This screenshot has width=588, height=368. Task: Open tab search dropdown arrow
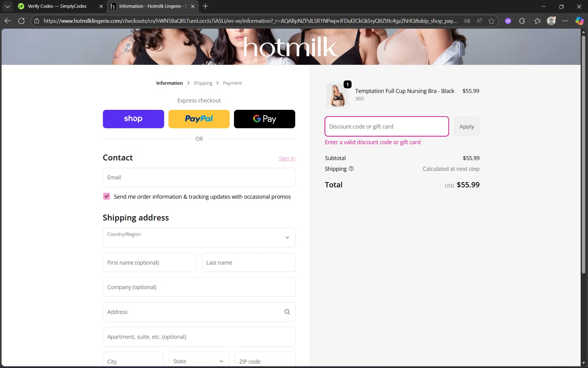click(7, 6)
